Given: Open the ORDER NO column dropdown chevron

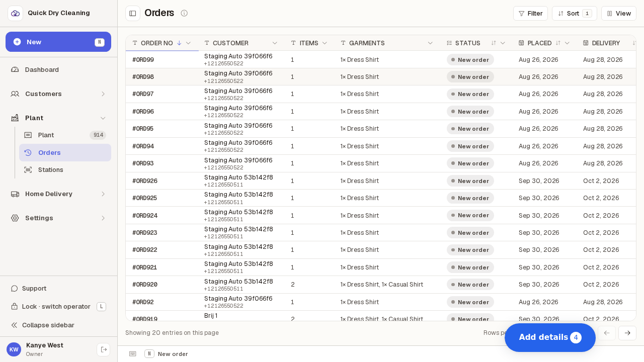Looking at the screenshot, I should click(x=188, y=43).
